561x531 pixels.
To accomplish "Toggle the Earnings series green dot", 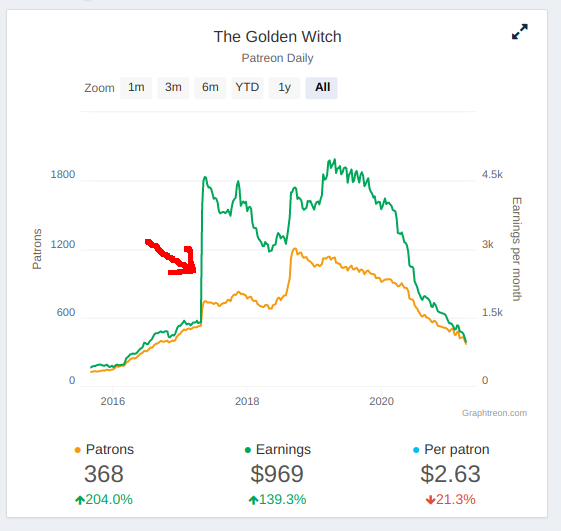I will [x=248, y=450].
